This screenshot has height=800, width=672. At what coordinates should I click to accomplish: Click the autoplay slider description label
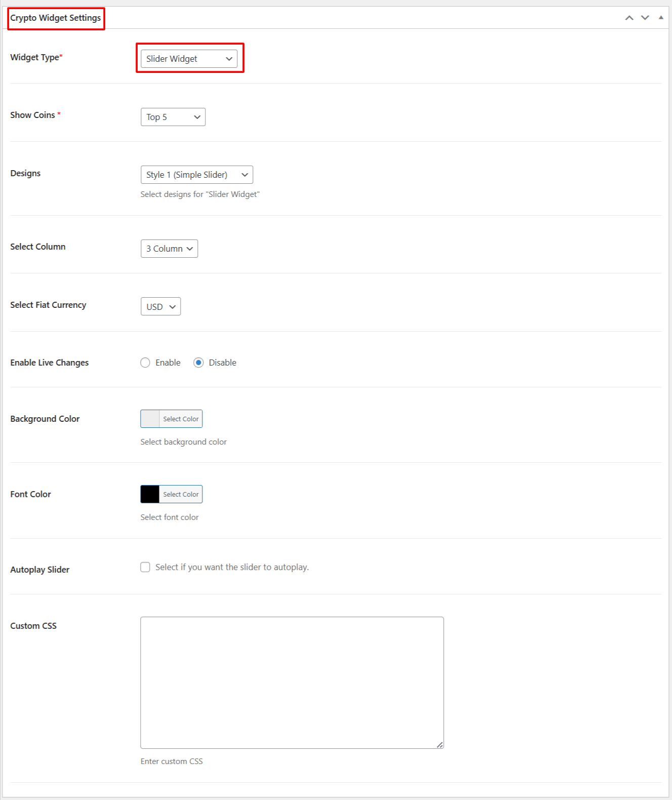click(x=232, y=567)
